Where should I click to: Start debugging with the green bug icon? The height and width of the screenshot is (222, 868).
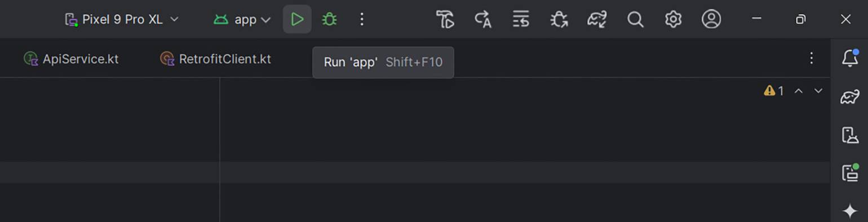329,19
